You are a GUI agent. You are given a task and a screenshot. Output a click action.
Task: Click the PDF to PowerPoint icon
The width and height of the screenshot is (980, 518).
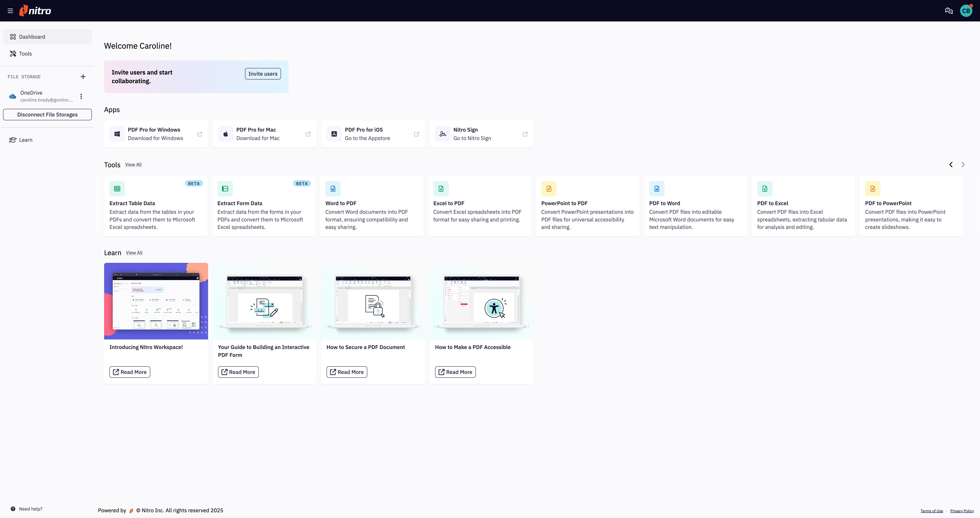[873, 189]
